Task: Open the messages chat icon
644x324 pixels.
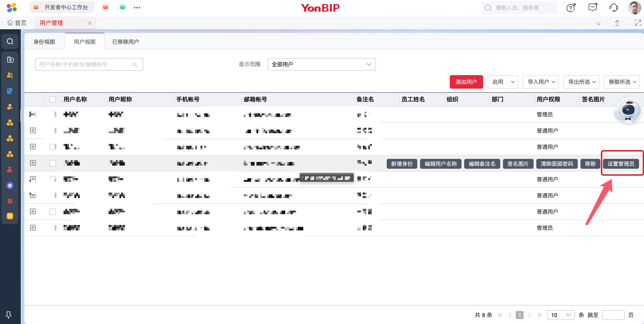Action: click(592, 7)
